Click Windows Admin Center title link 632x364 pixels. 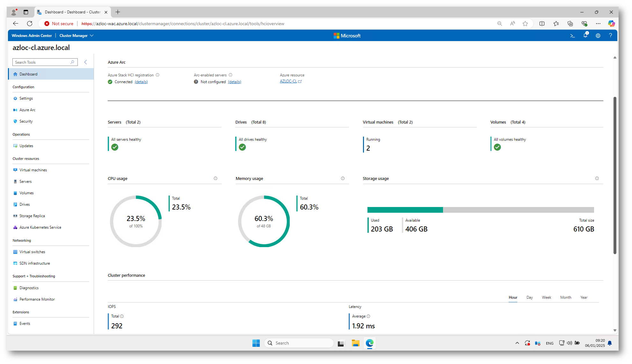click(32, 36)
